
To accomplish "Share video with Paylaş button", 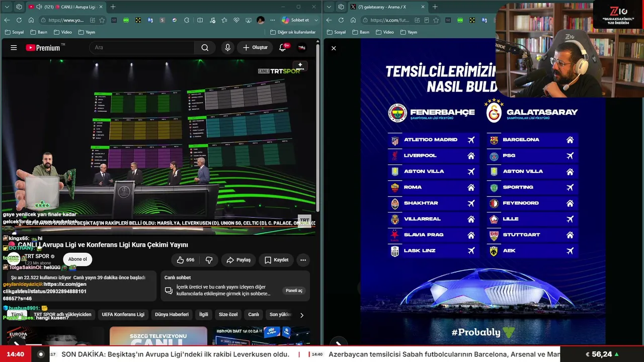I will click(x=238, y=260).
